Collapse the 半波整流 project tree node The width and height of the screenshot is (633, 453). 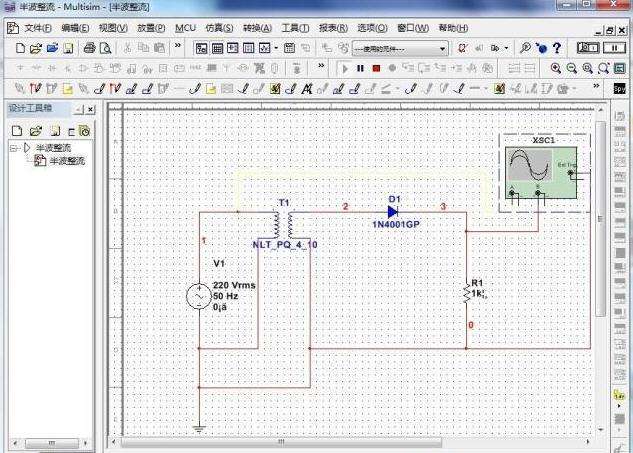tap(13, 148)
